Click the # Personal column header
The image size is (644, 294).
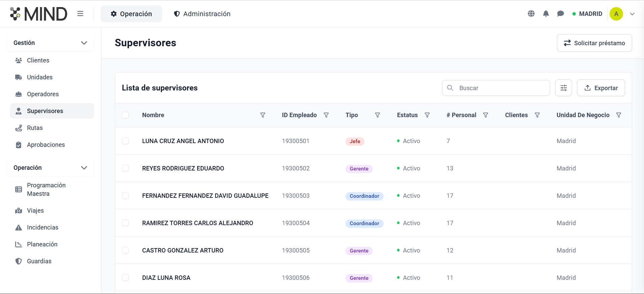461,115
